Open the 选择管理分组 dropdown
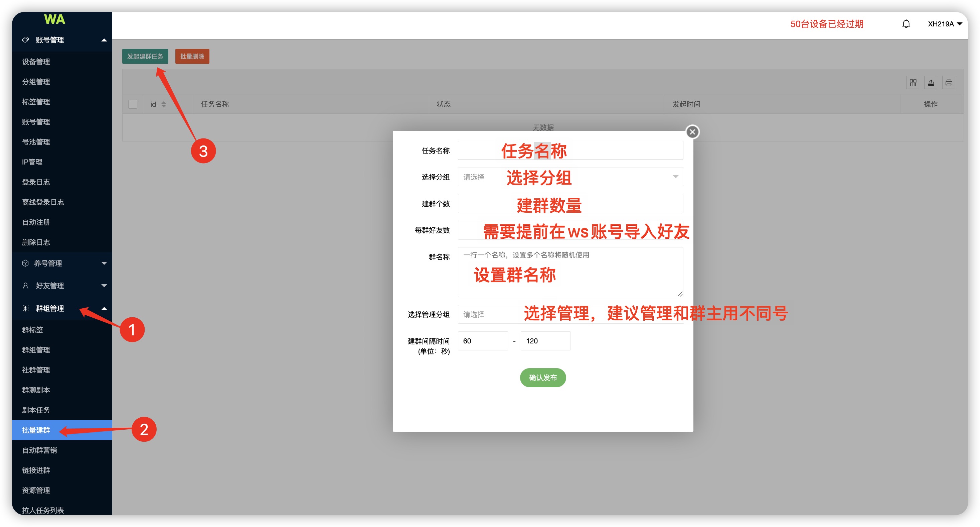 click(x=570, y=315)
